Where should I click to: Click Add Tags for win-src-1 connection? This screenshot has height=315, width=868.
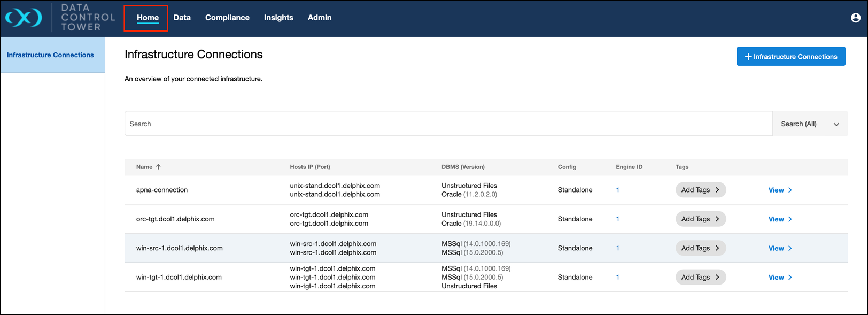tap(700, 248)
